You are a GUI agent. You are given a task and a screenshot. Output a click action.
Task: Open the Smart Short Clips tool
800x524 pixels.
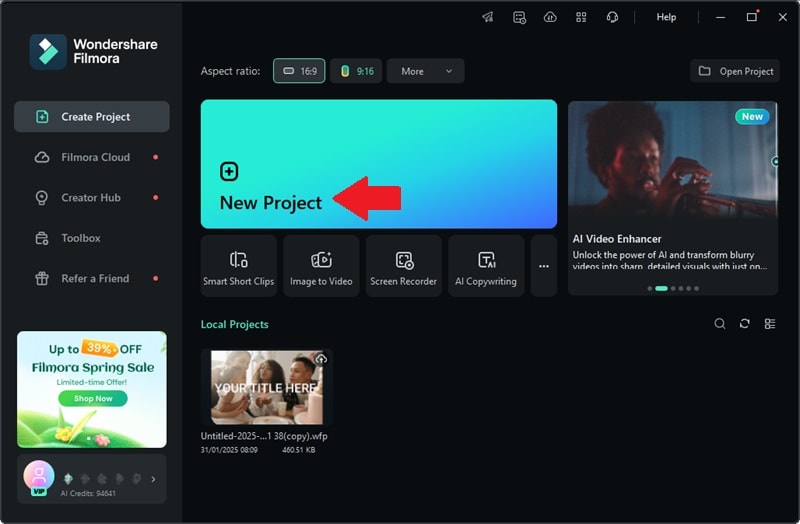[238, 266]
